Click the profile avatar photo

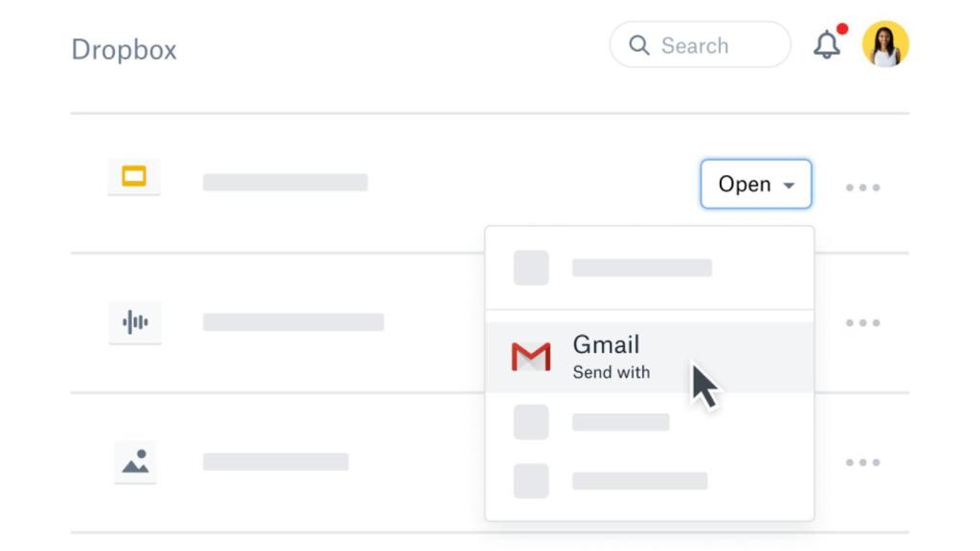(885, 44)
